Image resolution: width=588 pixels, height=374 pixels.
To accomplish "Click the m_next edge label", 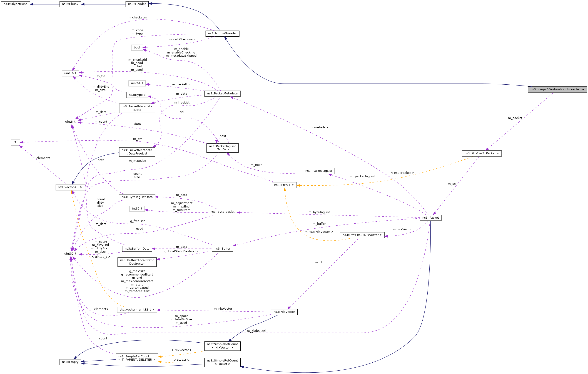I will click(x=256, y=165).
